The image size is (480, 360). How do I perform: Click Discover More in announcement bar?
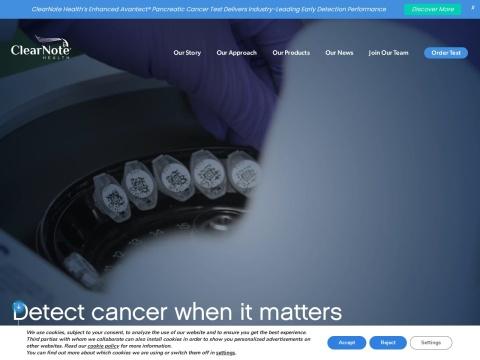pyautogui.click(x=433, y=9)
